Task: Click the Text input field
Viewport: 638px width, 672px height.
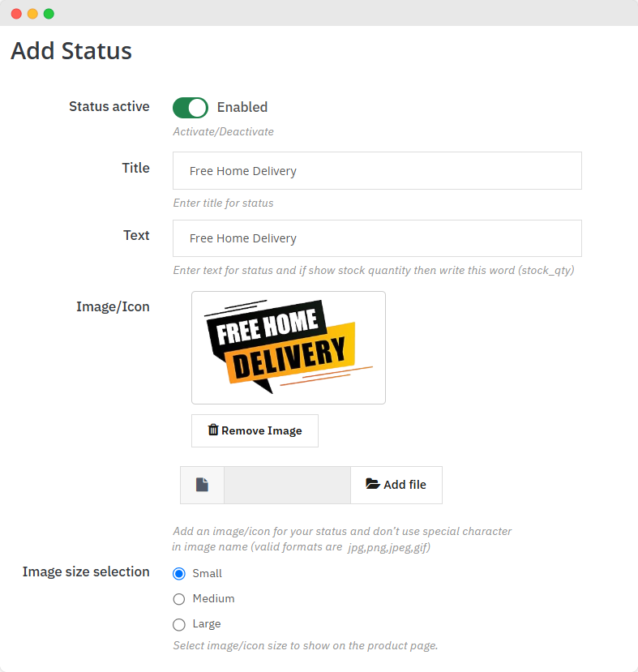Action: [x=377, y=238]
